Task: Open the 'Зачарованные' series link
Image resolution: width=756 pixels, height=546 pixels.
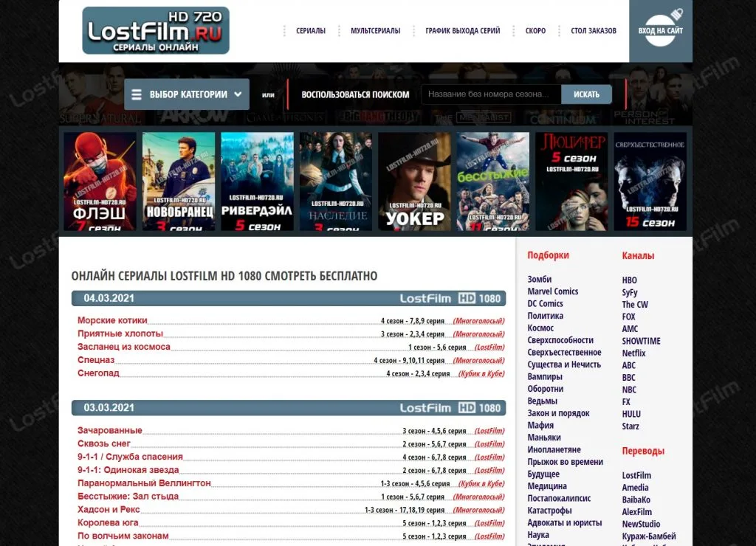Action: pos(110,430)
